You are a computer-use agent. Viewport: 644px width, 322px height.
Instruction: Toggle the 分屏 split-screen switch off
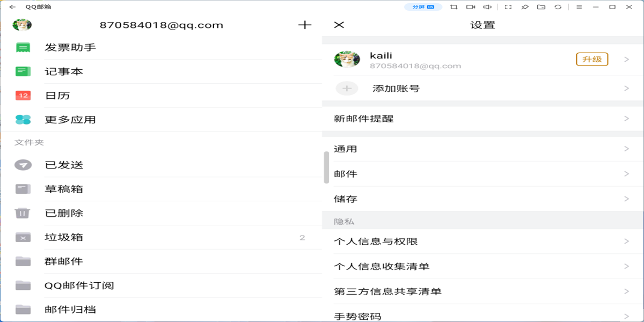(423, 8)
